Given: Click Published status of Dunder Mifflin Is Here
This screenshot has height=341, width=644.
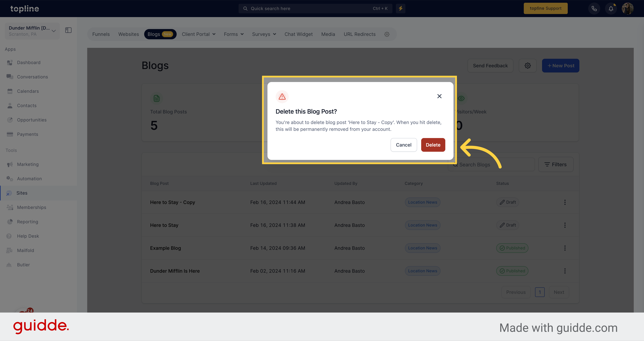Looking at the screenshot, I should (x=512, y=271).
